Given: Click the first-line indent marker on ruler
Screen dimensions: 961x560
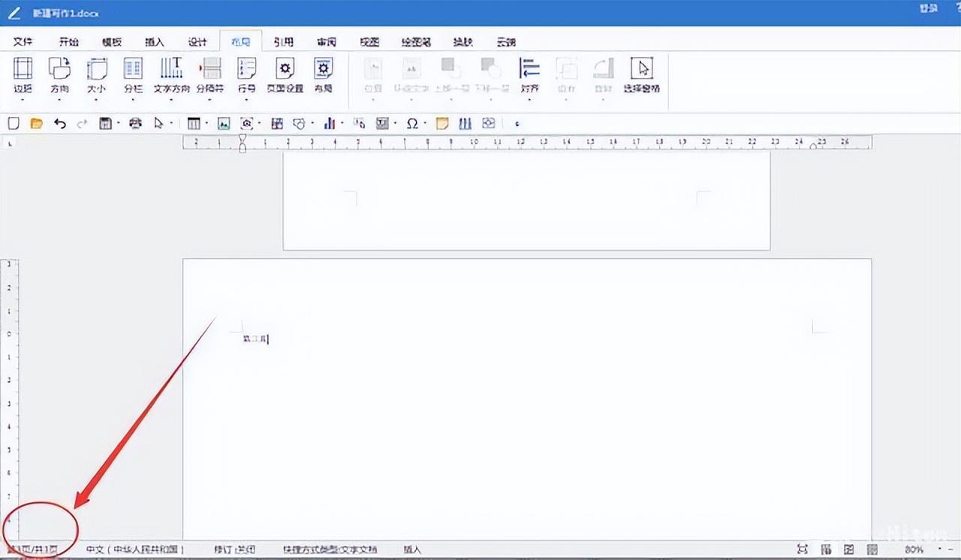Looking at the screenshot, I should tap(242, 138).
